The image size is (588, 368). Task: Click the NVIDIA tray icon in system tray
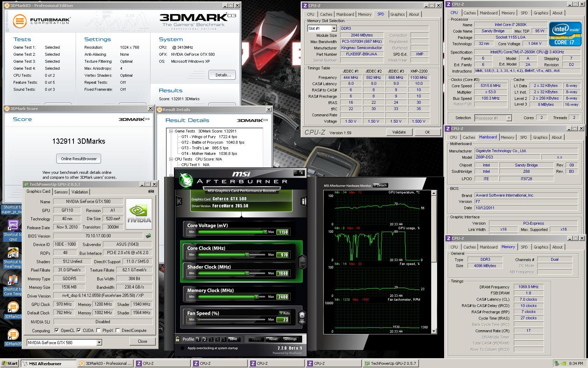(x=563, y=363)
